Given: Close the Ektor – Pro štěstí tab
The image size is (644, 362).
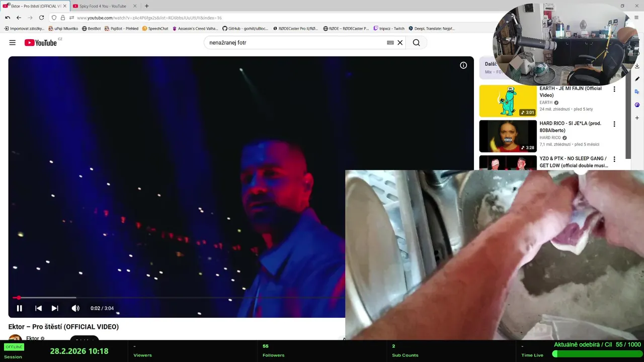Looking at the screenshot, I should [64, 6].
